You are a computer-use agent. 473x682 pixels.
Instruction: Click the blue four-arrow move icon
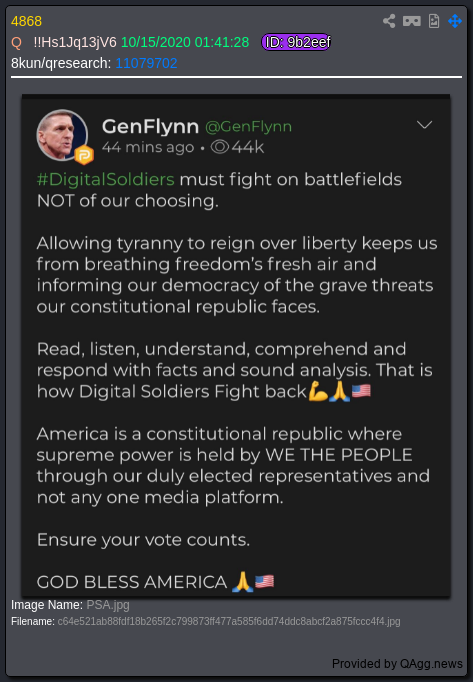click(x=455, y=21)
